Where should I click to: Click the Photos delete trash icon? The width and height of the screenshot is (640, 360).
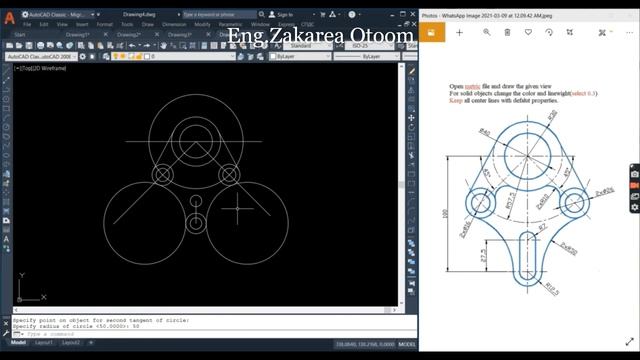[507, 32]
